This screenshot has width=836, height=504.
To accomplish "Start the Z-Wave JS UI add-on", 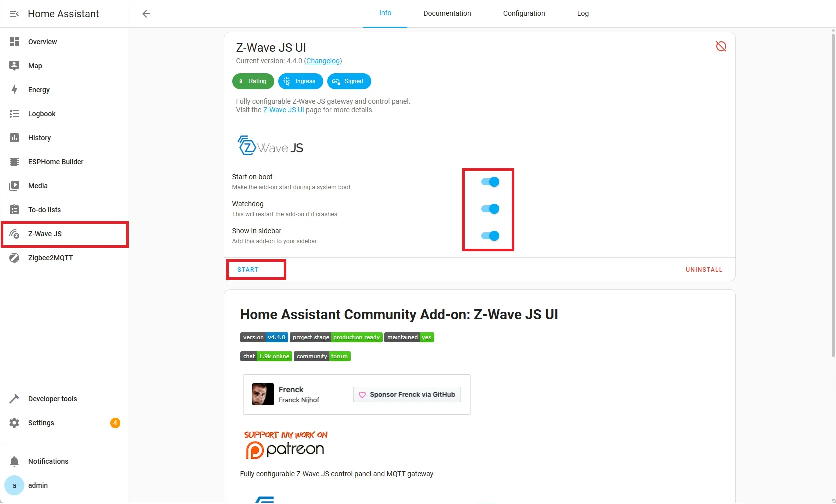I will pyautogui.click(x=248, y=269).
